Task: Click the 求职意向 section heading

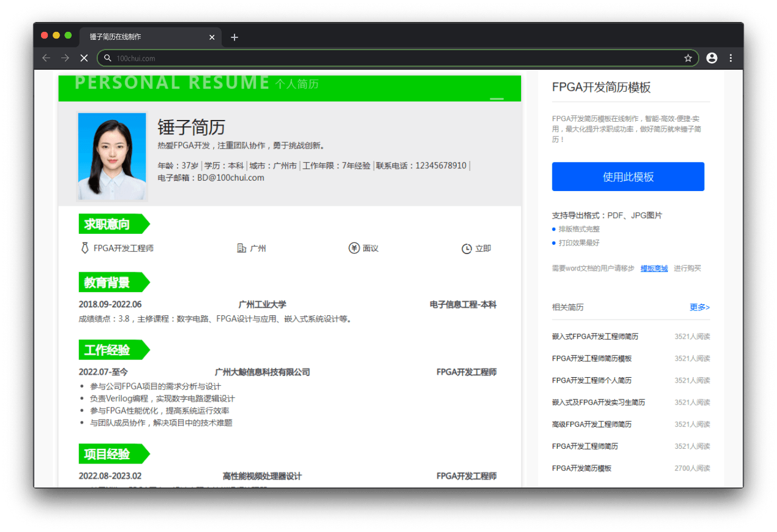Action: pos(108,224)
